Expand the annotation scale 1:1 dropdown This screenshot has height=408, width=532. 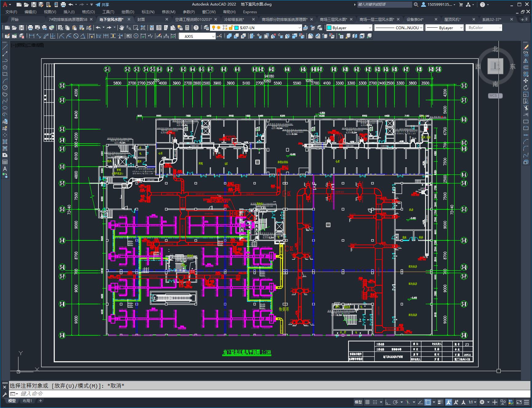point(473,402)
